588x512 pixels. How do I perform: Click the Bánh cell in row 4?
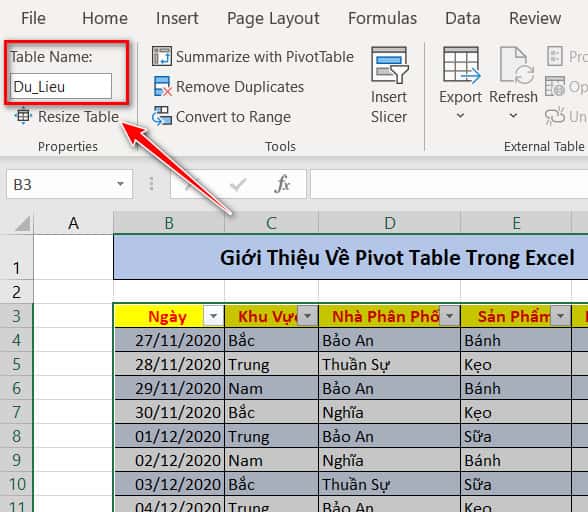[x=516, y=340]
